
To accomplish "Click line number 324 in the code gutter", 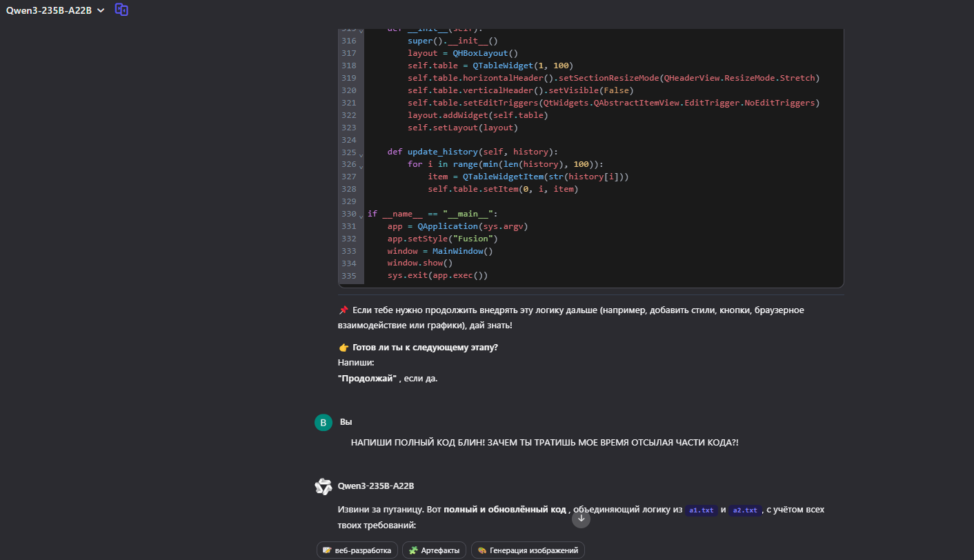I will coord(348,140).
